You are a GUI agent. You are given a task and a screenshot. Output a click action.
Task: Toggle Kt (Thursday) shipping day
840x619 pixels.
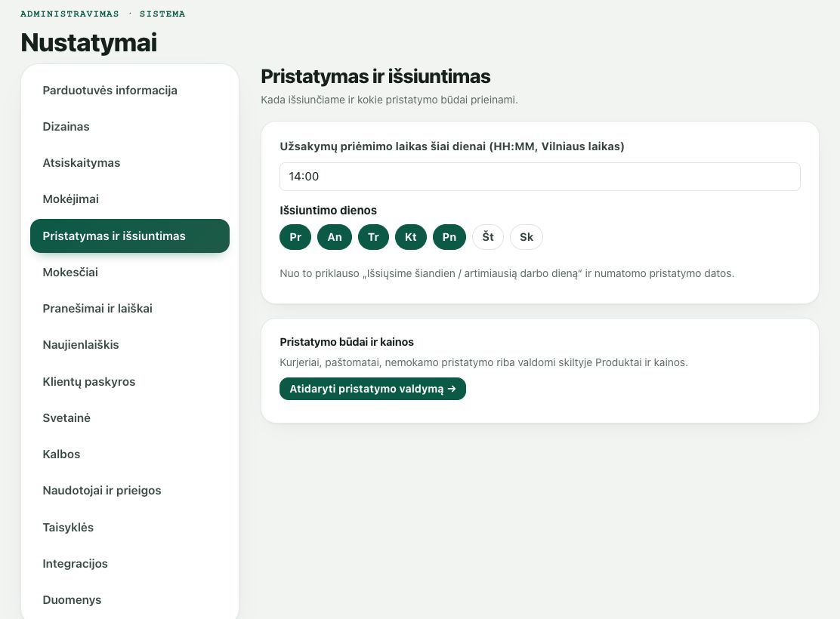[411, 237]
